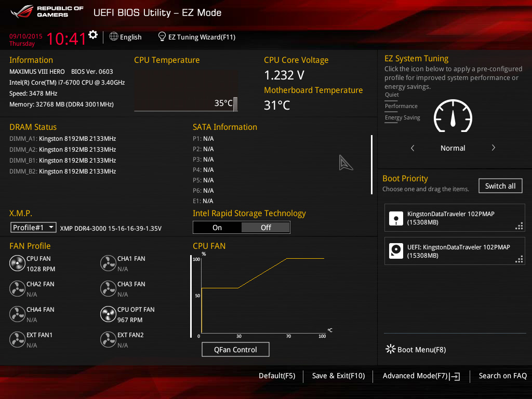Click the globe icon for English language
The width and height of the screenshot is (532, 399).
pyautogui.click(x=114, y=37)
